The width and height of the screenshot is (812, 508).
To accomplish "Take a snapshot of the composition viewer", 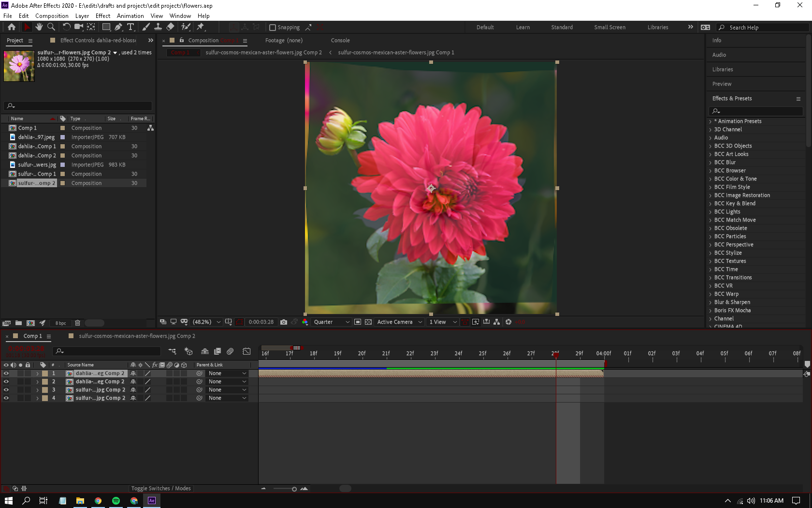I will point(284,322).
